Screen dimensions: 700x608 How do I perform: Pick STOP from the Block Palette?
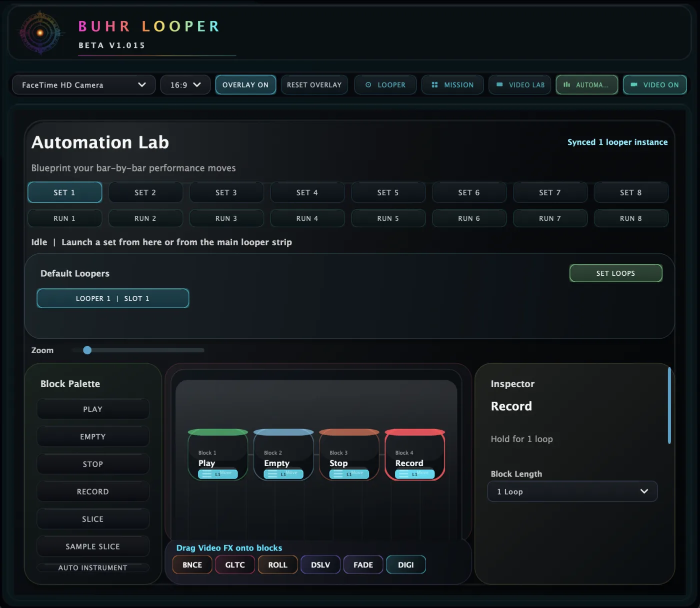coord(93,464)
